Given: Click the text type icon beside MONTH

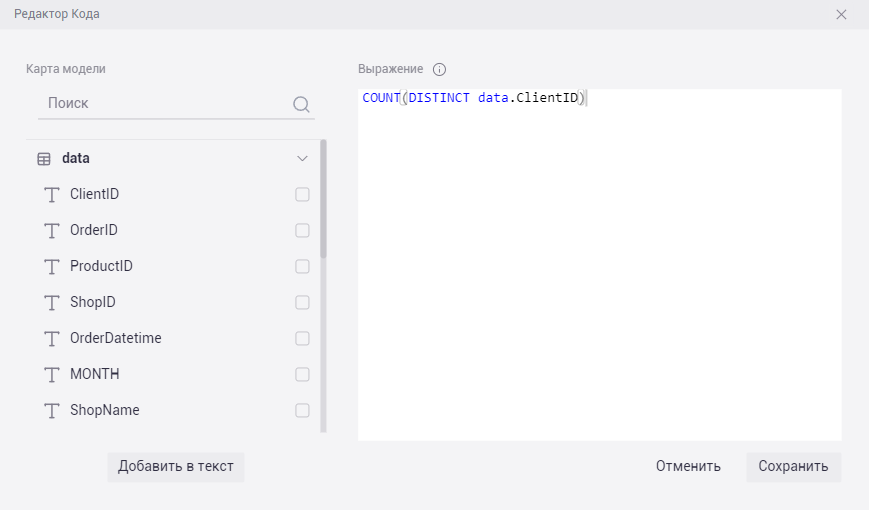Looking at the screenshot, I should [52, 375].
